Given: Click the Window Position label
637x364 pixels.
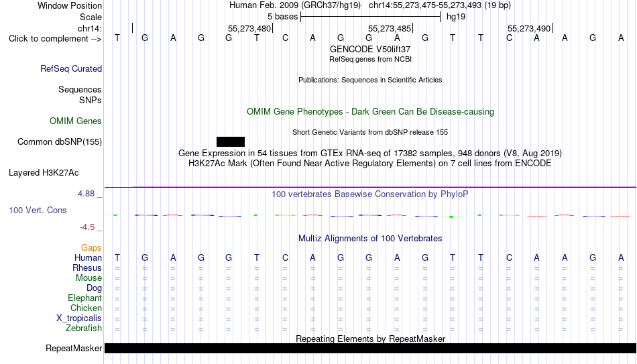Looking at the screenshot, I should pyautogui.click(x=70, y=5).
